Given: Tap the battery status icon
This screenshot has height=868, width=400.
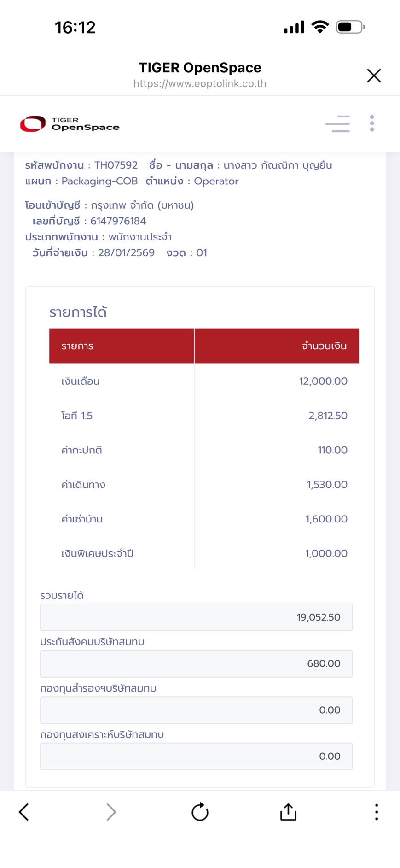Looking at the screenshot, I should (350, 27).
